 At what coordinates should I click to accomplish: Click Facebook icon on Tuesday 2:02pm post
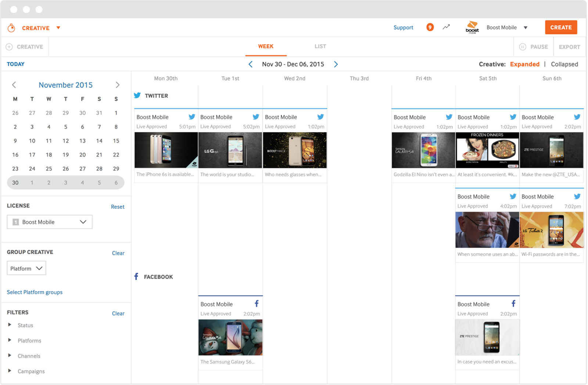click(257, 304)
